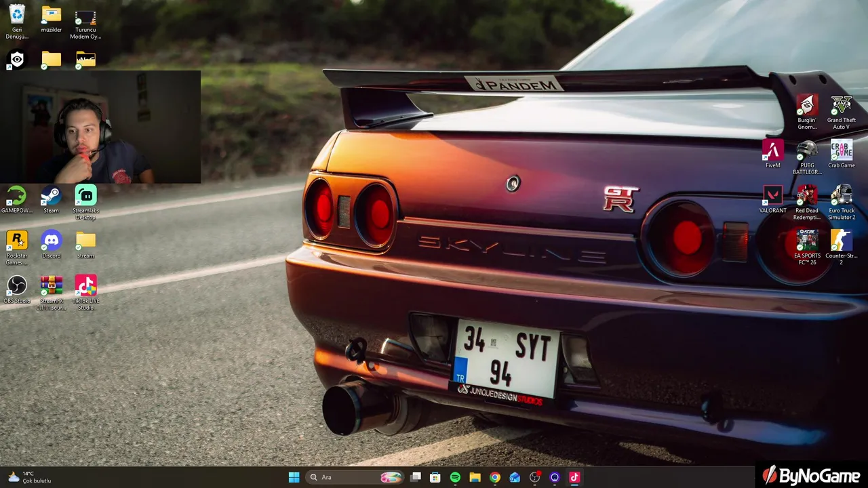
Task: Select the Streamlabs Desktop shortcut
Action: pyautogui.click(x=85, y=203)
